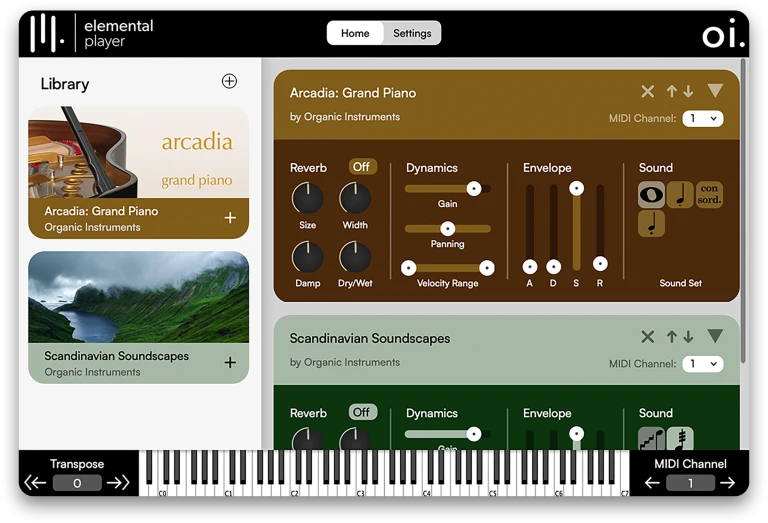Click the Arcadia Gain slider handle
The width and height of the screenshot is (768, 523).
474,189
